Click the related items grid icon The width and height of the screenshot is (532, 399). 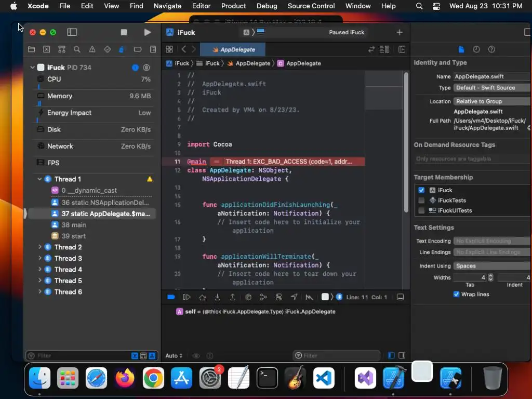click(x=169, y=49)
